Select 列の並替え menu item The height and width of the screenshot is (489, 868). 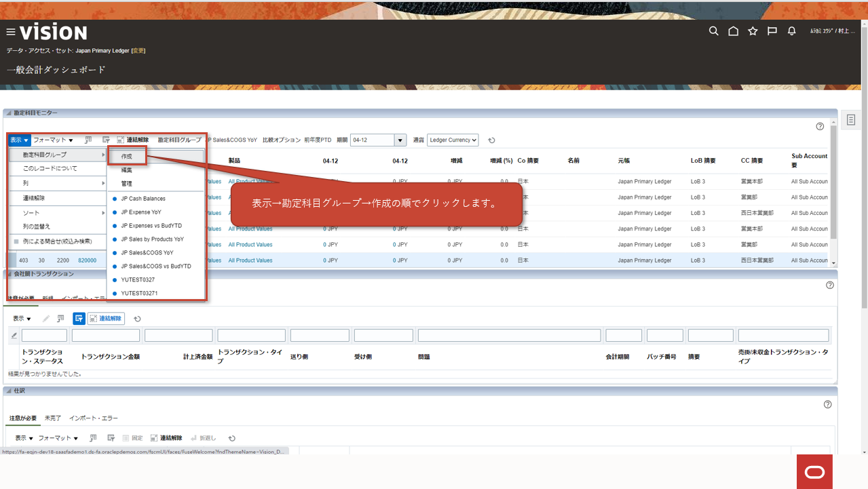tap(58, 227)
